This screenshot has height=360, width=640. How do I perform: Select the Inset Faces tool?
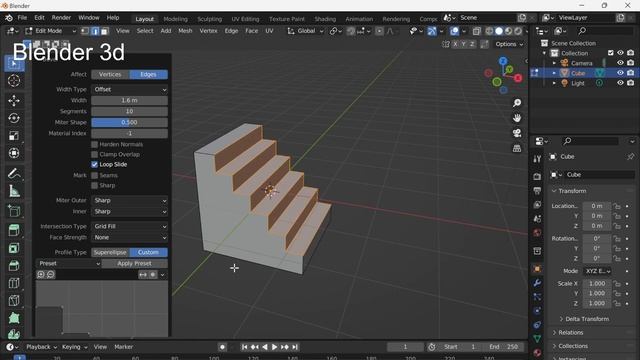click(x=14, y=248)
